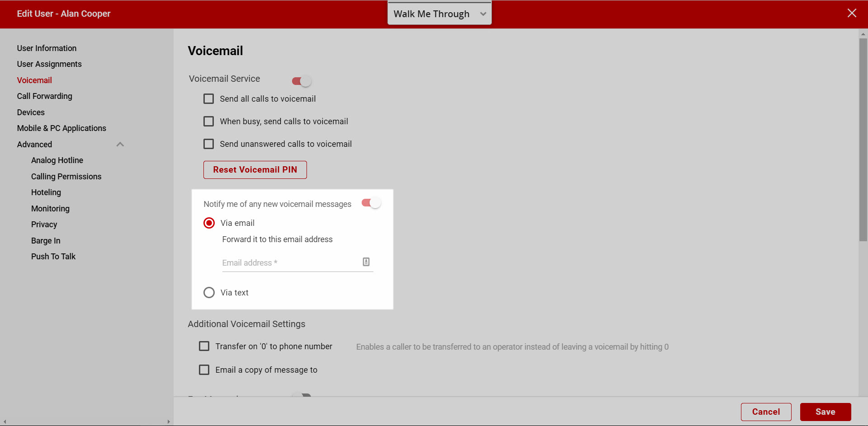Click Forward it to this email address text
This screenshot has width=868, height=426.
[x=277, y=239]
